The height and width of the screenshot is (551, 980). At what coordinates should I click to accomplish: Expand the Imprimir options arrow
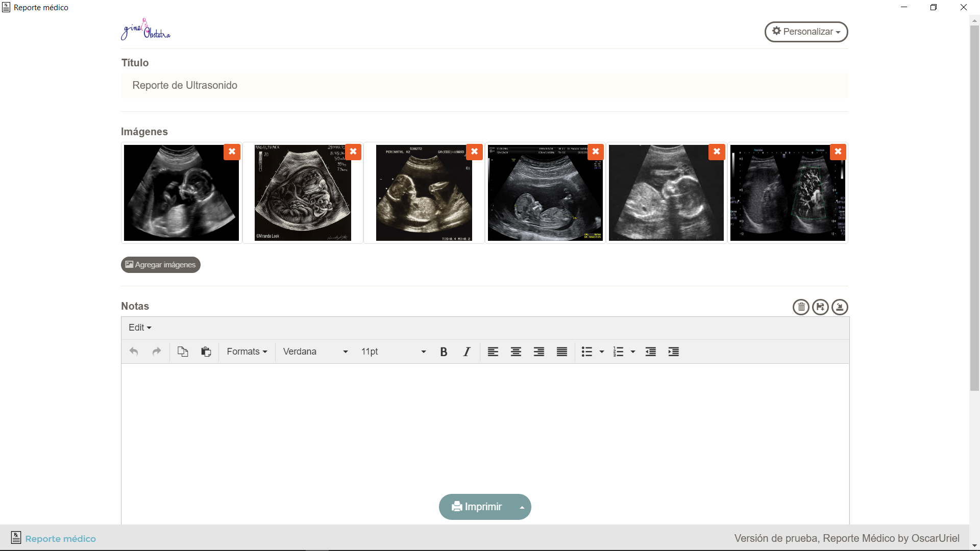[522, 507]
